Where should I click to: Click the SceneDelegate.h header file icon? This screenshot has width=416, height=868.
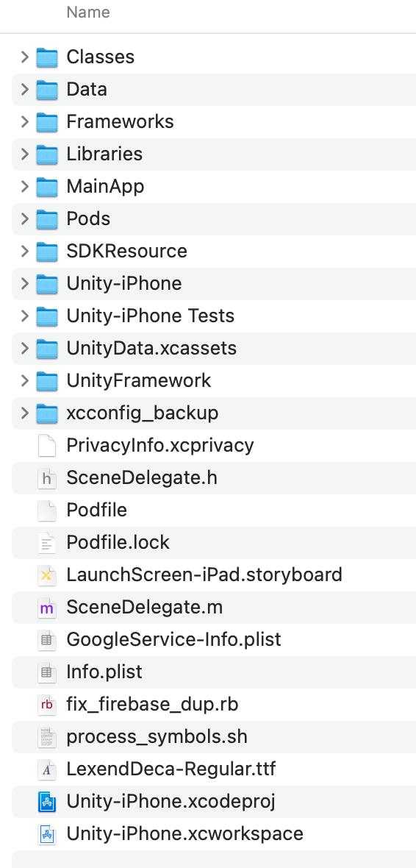coord(47,478)
